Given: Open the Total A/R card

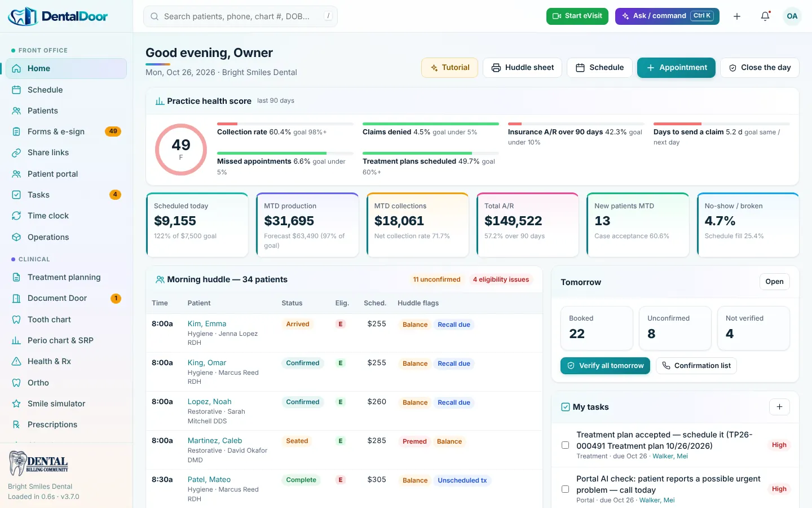Looking at the screenshot, I should [x=528, y=225].
